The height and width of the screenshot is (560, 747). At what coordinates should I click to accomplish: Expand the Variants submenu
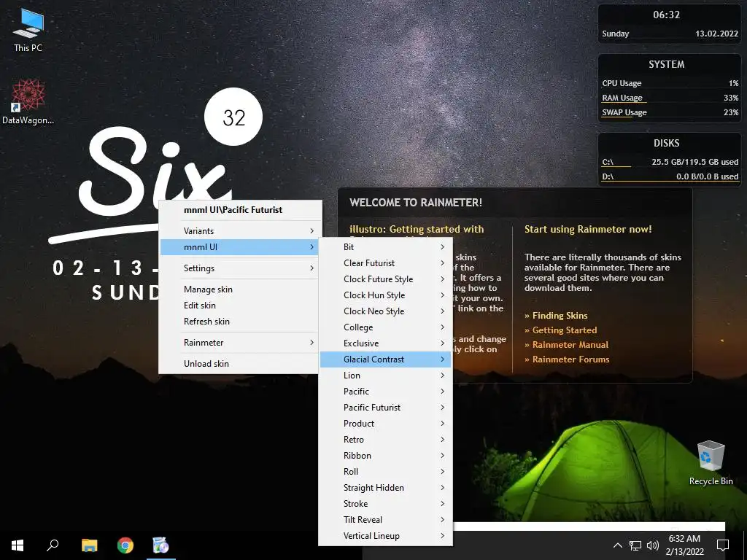click(x=241, y=231)
